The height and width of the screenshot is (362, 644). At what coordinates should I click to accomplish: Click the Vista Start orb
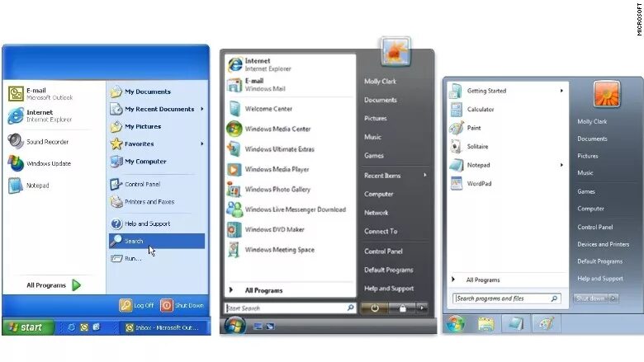coord(235,326)
